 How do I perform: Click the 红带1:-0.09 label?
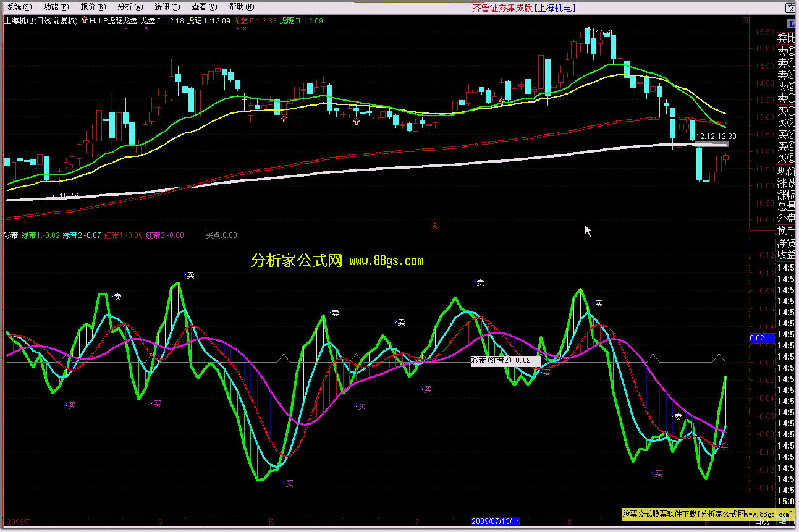tap(124, 235)
